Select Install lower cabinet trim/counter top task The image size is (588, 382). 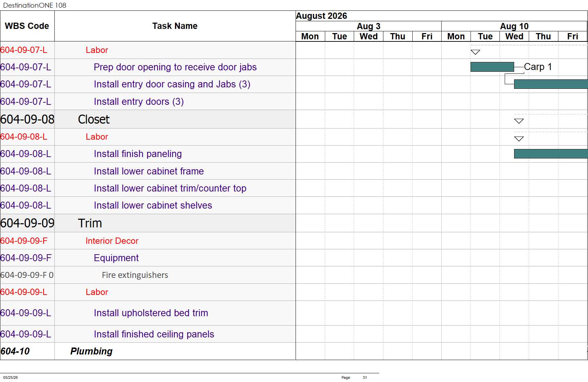[x=170, y=188]
